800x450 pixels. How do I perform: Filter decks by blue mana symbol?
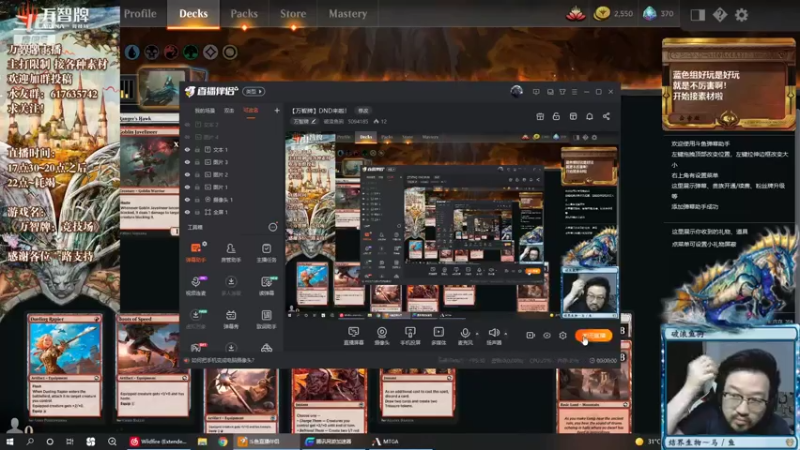coord(132,52)
